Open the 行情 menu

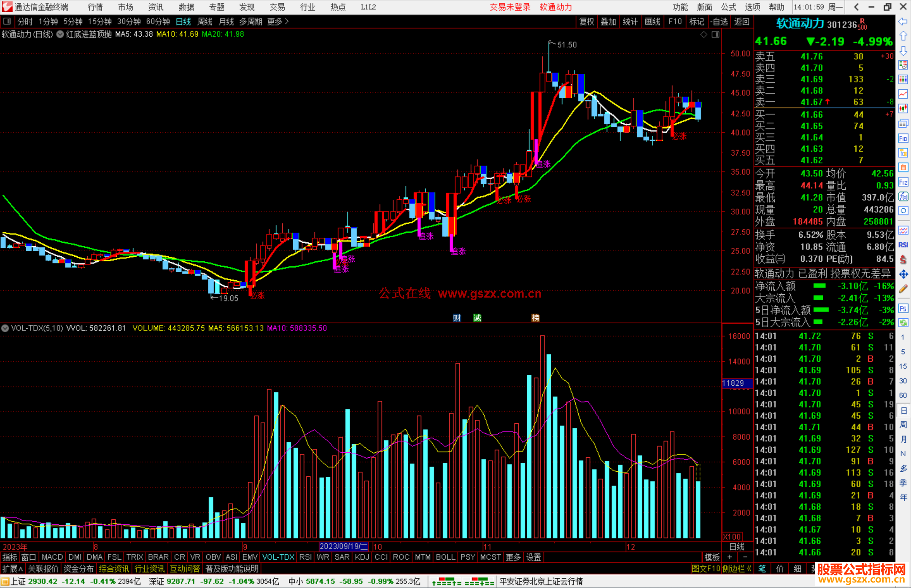coord(95,7)
